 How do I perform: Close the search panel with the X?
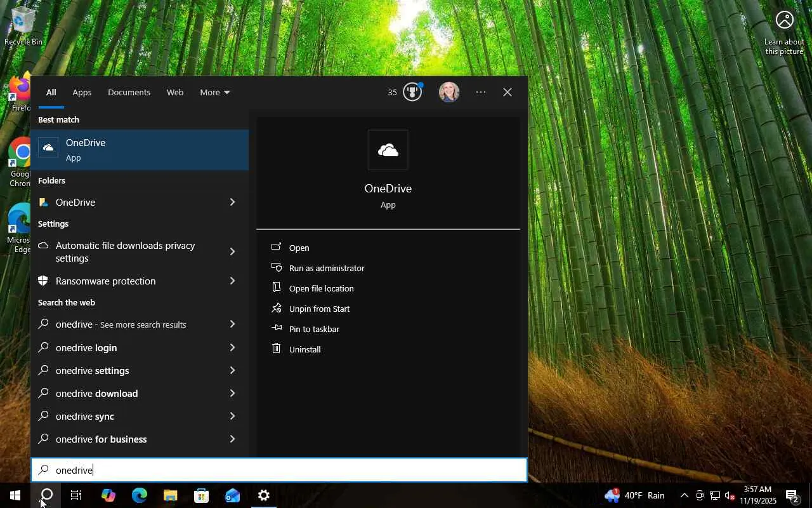pos(507,92)
